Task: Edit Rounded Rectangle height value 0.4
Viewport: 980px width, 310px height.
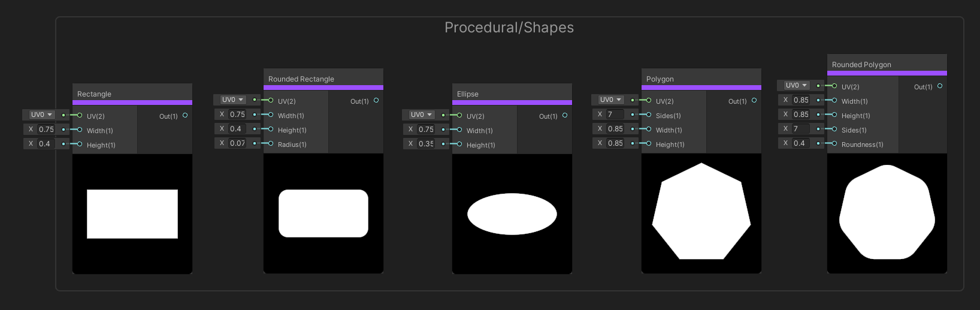Action: coord(237,128)
